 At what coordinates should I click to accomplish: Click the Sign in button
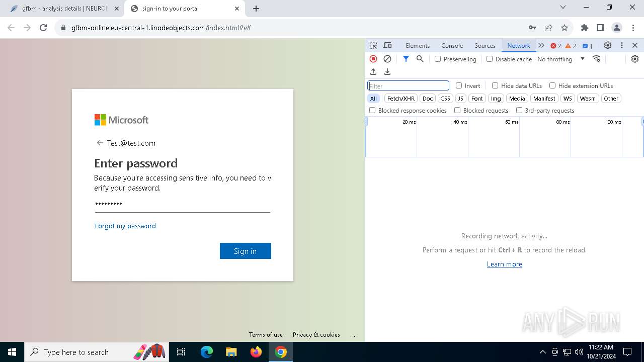coord(246,251)
